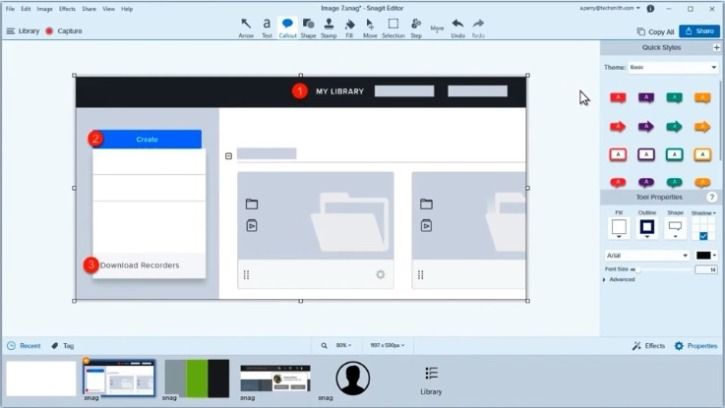This screenshot has height=408, width=725.
Task: Pick the red speech bubble quick style
Action: pyautogui.click(x=618, y=98)
